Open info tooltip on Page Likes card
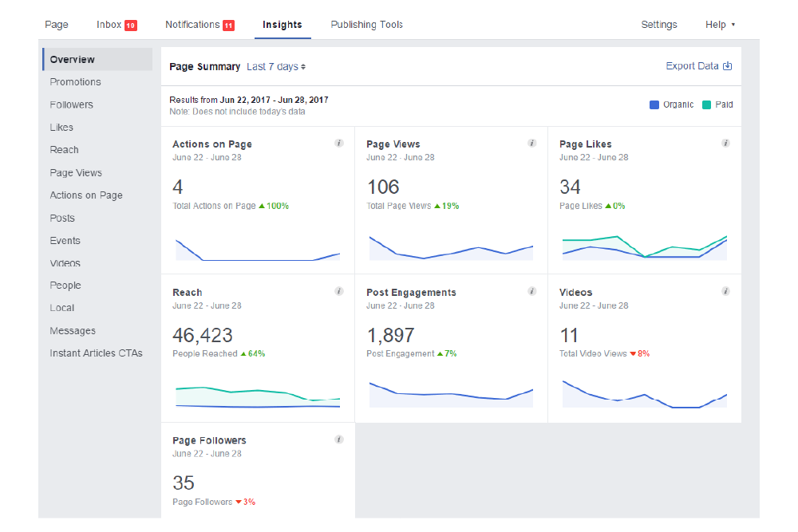Screen dimensions: 798x532 pyautogui.click(x=725, y=144)
